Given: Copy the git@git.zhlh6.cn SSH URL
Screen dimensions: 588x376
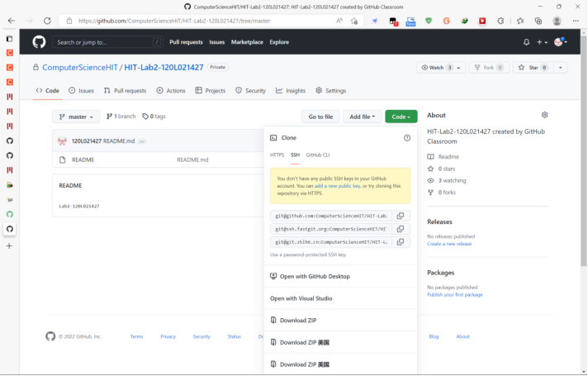Looking at the screenshot, I should click(x=401, y=242).
